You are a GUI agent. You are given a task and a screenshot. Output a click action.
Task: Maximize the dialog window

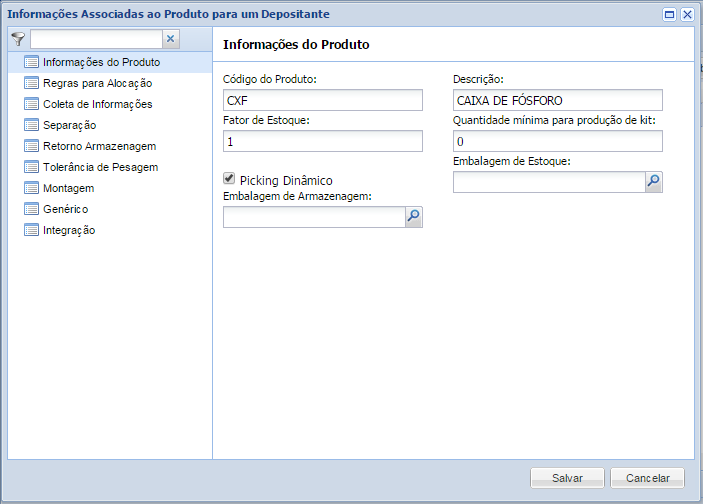pos(669,15)
